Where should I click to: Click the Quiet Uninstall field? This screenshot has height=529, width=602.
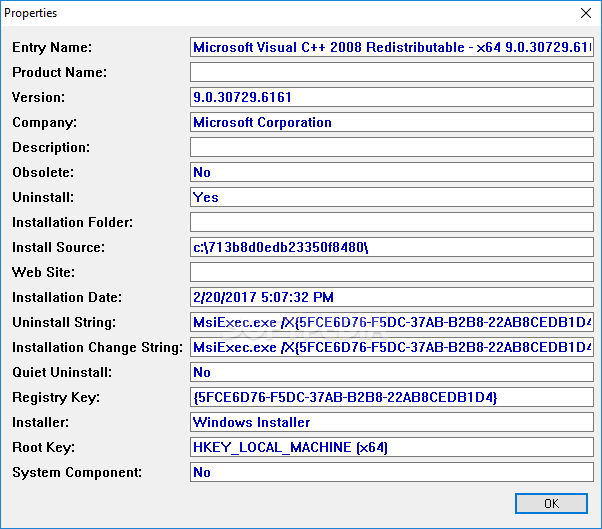click(x=392, y=372)
